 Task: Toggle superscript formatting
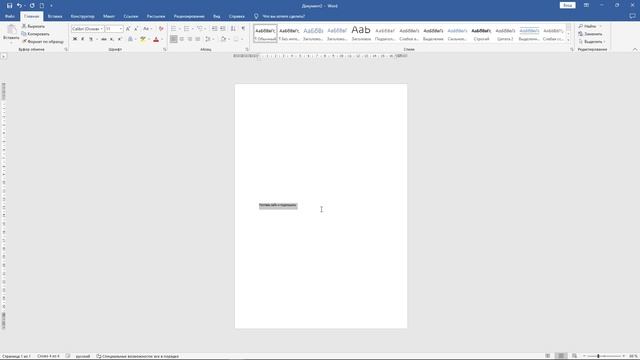(x=120, y=39)
